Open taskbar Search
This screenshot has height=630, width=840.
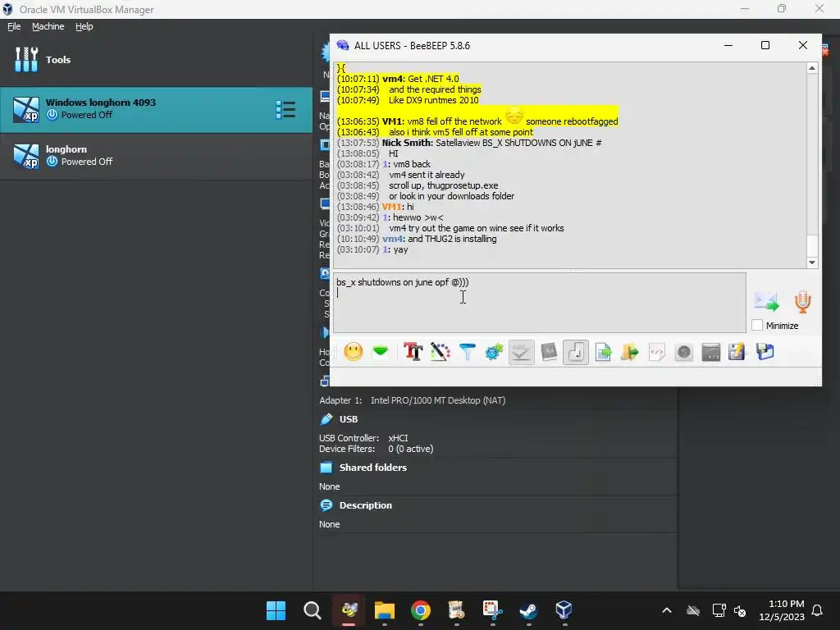tap(313, 610)
